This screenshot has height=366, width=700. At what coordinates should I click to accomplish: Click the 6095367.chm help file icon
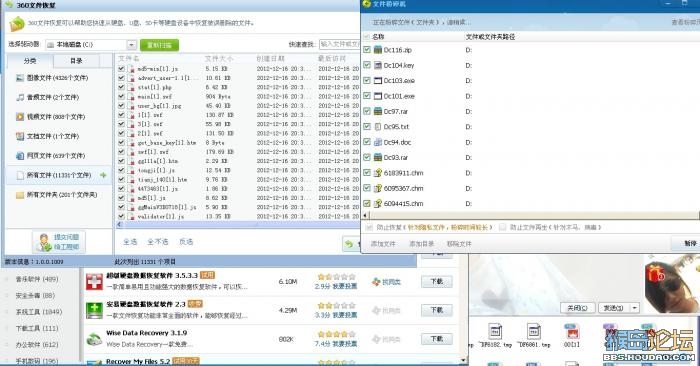[x=378, y=188]
